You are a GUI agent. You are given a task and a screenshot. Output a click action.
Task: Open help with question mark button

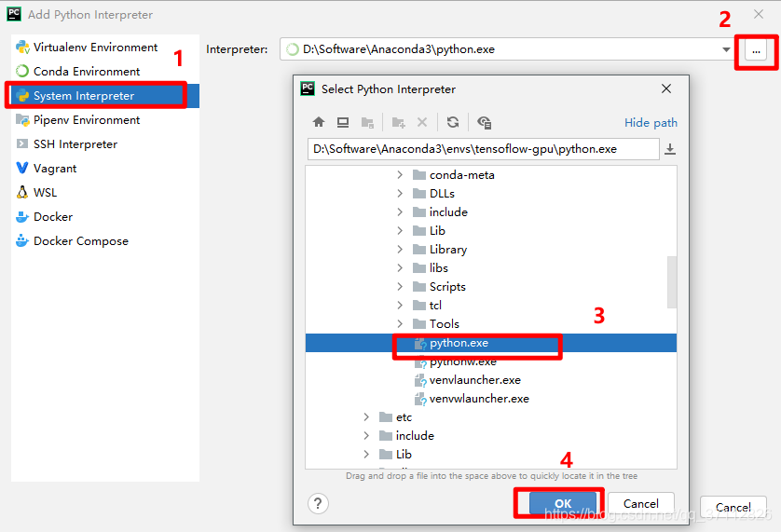tap(318, 503)
